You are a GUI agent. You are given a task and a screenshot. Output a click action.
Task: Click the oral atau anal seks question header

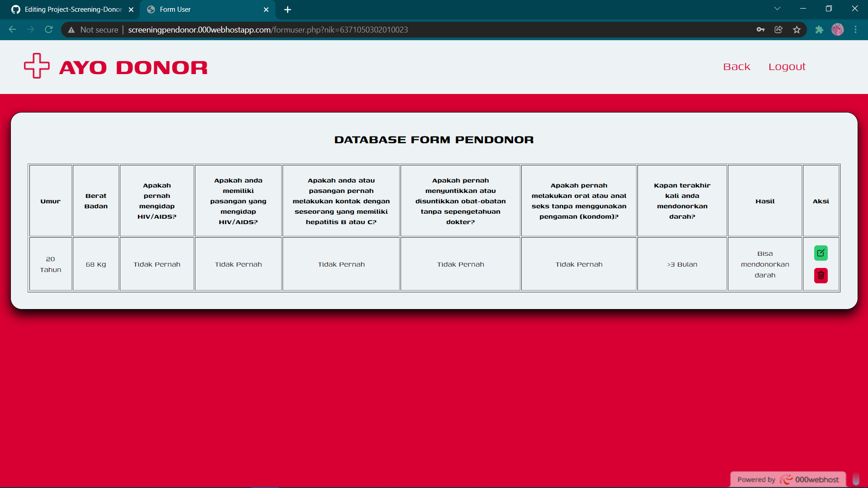pos(579,201)
